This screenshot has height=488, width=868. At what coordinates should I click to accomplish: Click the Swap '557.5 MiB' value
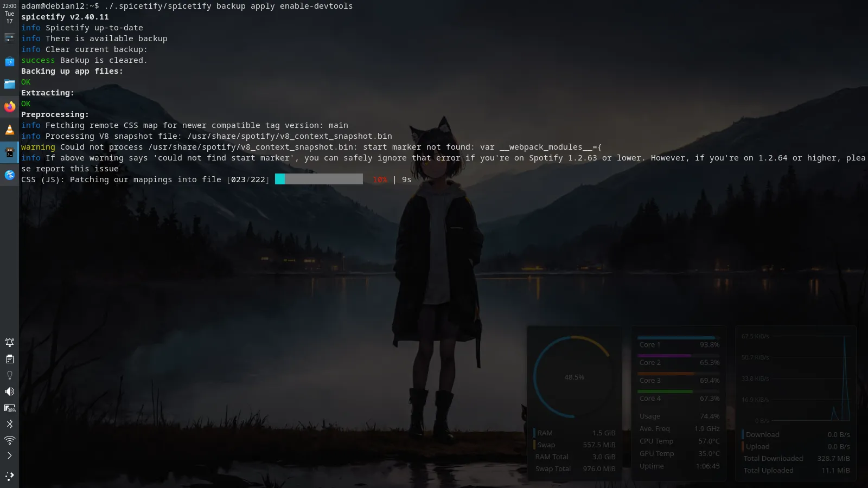[x=599, y=445]
